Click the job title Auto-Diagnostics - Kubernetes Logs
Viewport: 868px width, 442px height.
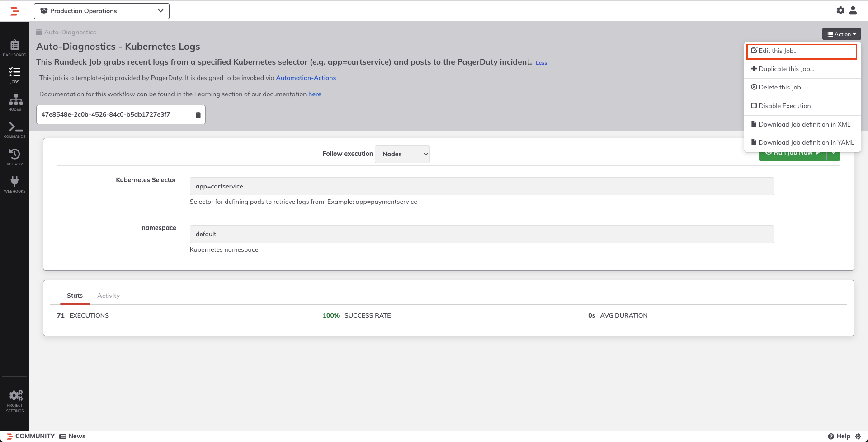(118, 47)
